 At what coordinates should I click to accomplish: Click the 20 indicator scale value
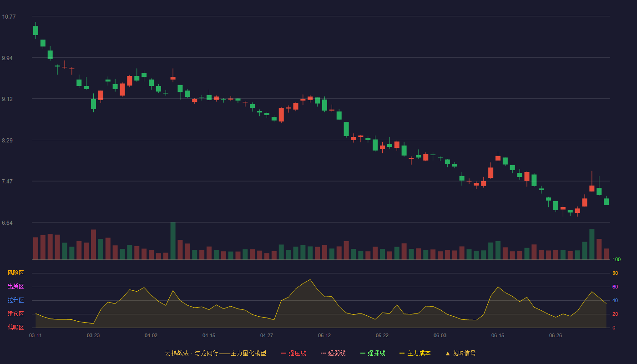tap(615, 314)
